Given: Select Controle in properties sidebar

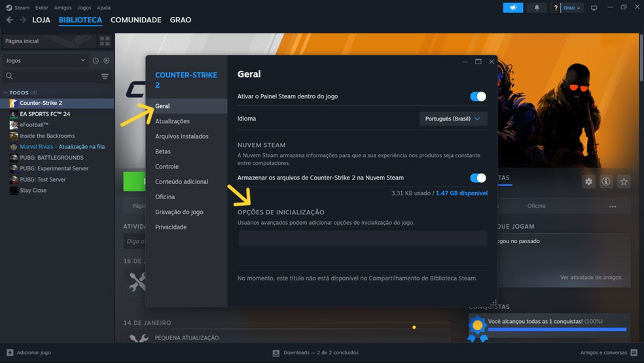Looking at the screenshot, I should pos(187,166).
